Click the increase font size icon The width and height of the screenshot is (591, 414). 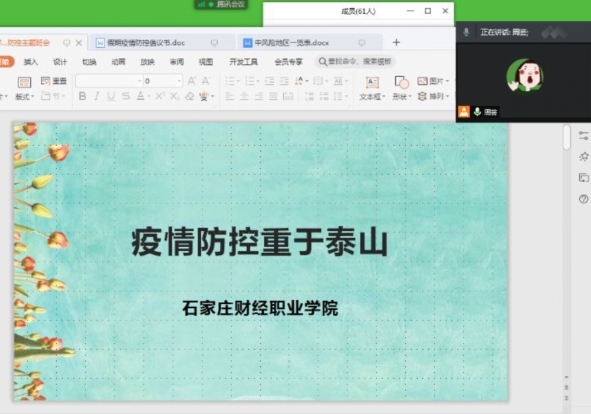(191, 81)
